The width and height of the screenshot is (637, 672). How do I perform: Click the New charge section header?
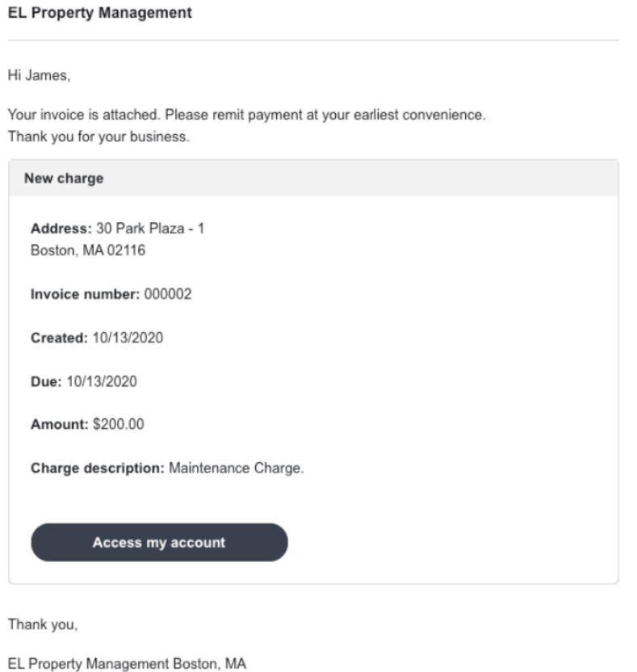[64, 178]
